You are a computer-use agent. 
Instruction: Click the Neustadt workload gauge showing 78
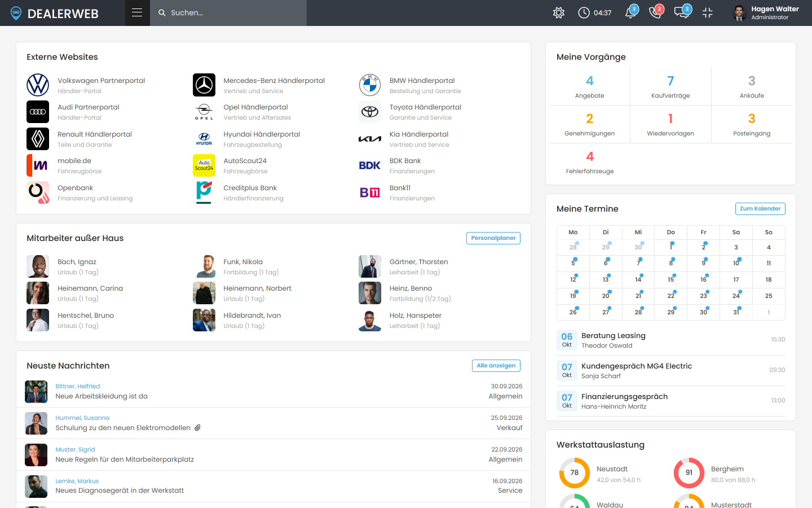point(574,473)
